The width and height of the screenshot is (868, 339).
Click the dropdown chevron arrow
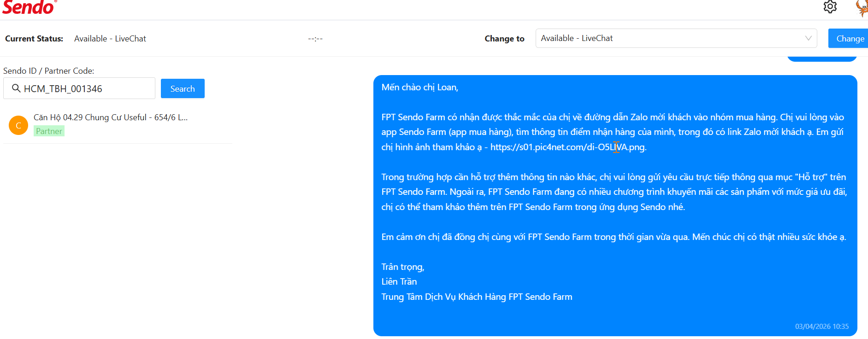tap(808, 38)
